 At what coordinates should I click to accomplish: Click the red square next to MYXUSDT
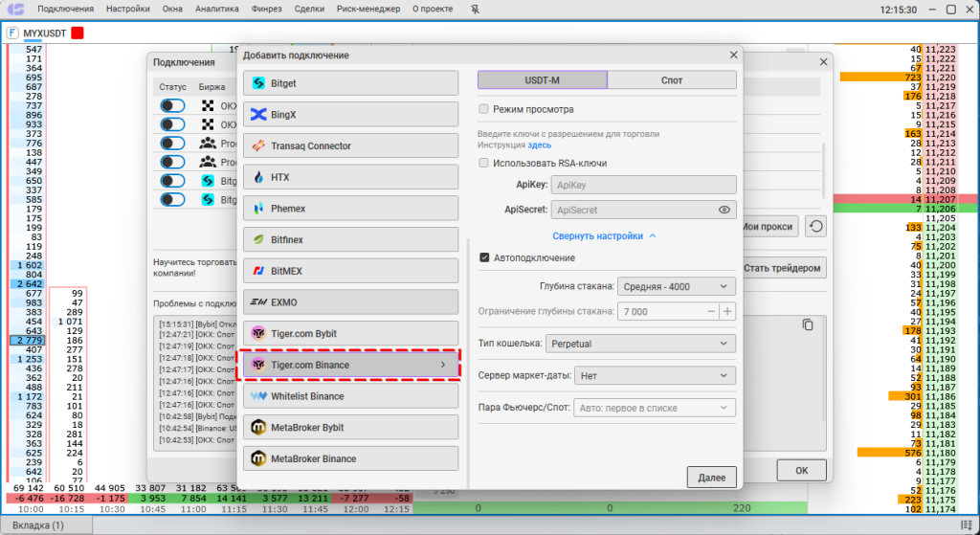[77, 33]
